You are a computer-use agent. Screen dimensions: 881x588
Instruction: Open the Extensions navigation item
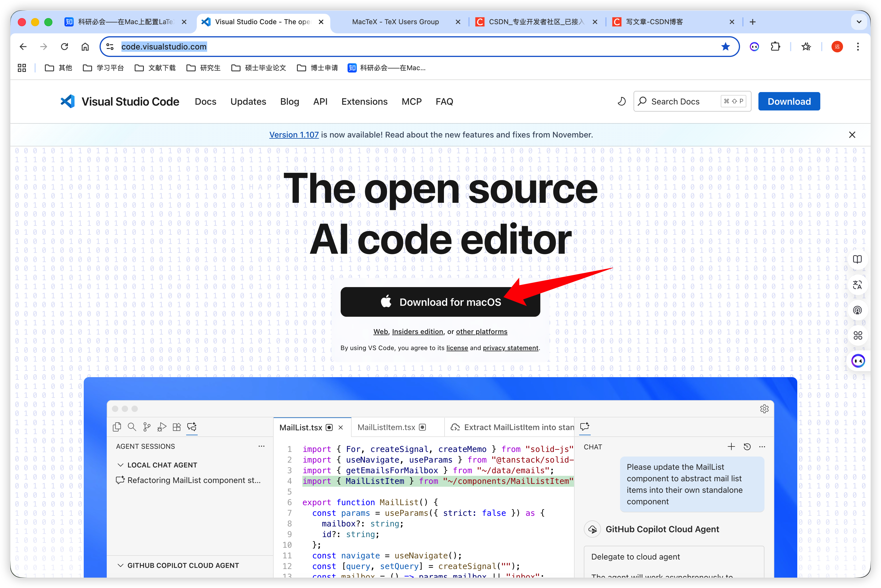[364, 101]
